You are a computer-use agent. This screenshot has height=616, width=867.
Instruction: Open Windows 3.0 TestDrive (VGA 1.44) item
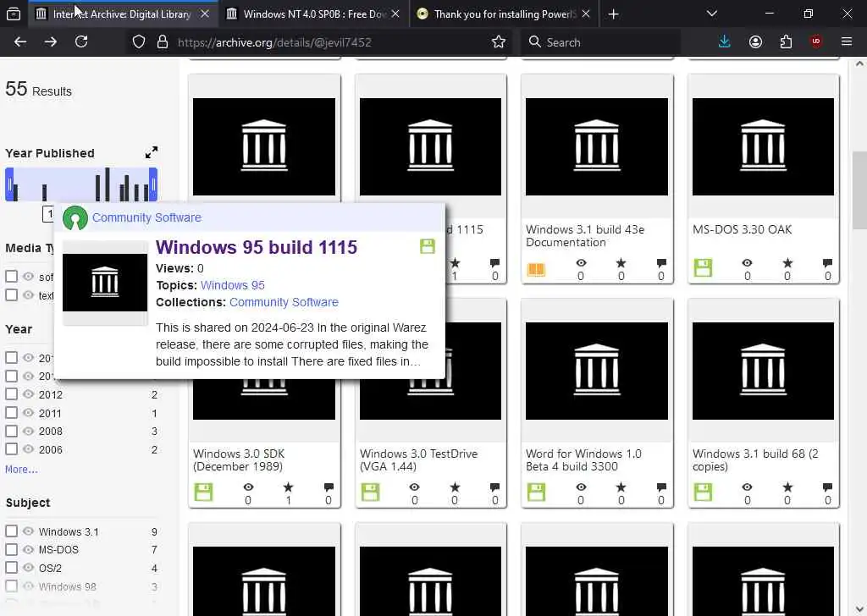[418, 459]
